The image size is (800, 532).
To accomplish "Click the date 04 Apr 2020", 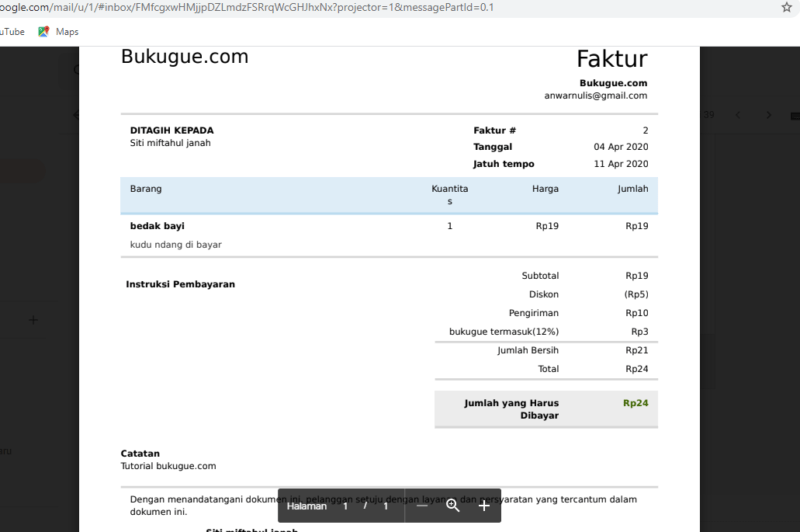I will pos(621,147).
